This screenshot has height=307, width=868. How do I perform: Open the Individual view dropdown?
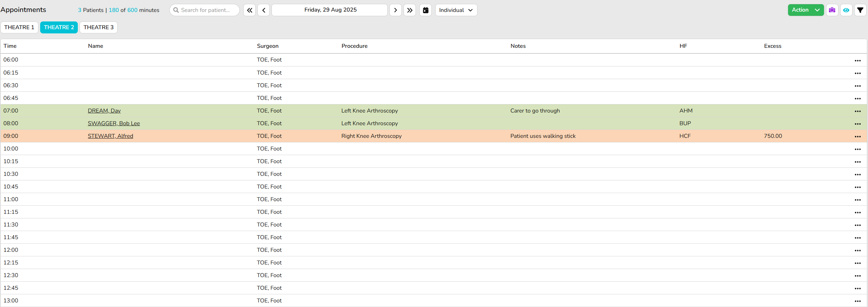pos(456,10)
